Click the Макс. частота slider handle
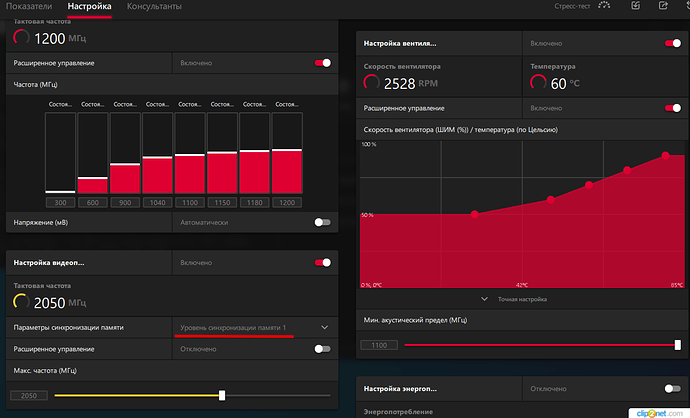The image size is (690, 418). tap(222, 395)
